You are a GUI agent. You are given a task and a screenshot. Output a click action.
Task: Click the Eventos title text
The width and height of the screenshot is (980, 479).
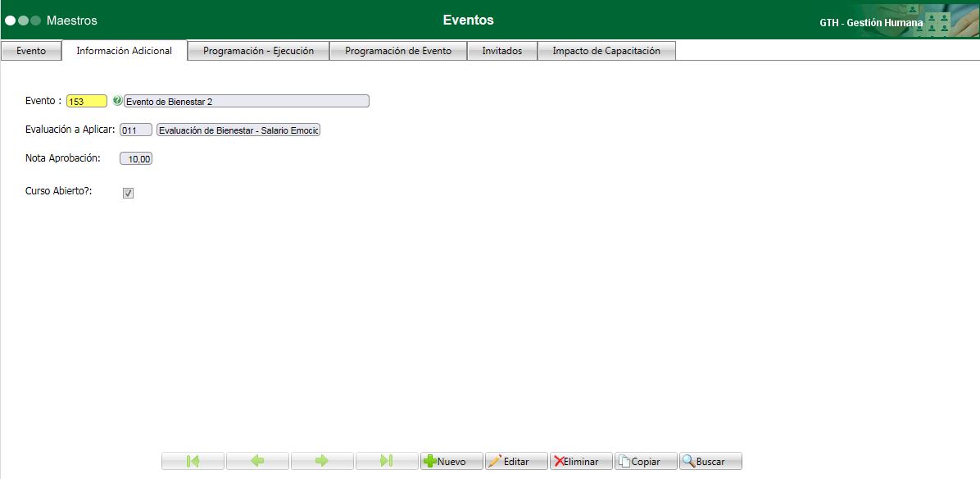point(468,20)
